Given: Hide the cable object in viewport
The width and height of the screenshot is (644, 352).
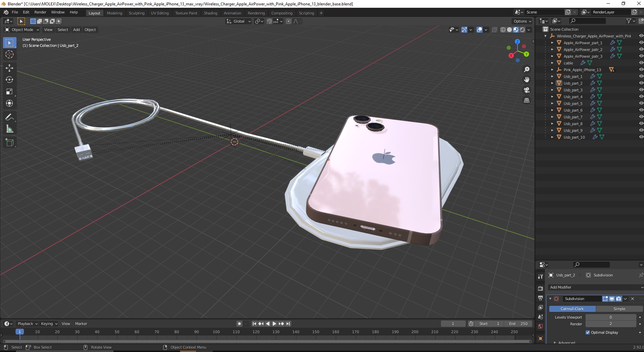Looking at the screenshot, I should (x=641, y=63).
